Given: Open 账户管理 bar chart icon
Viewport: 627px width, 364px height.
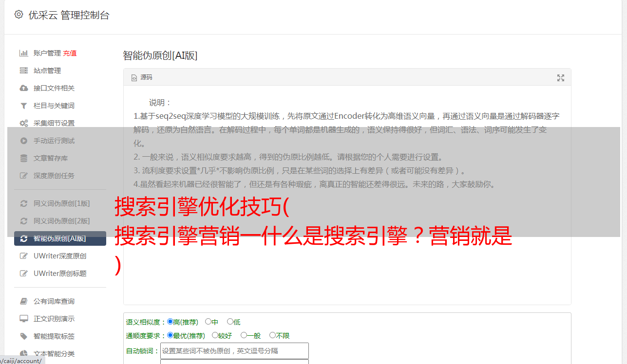Looking at the screenshot, I should tap(23, 53).
